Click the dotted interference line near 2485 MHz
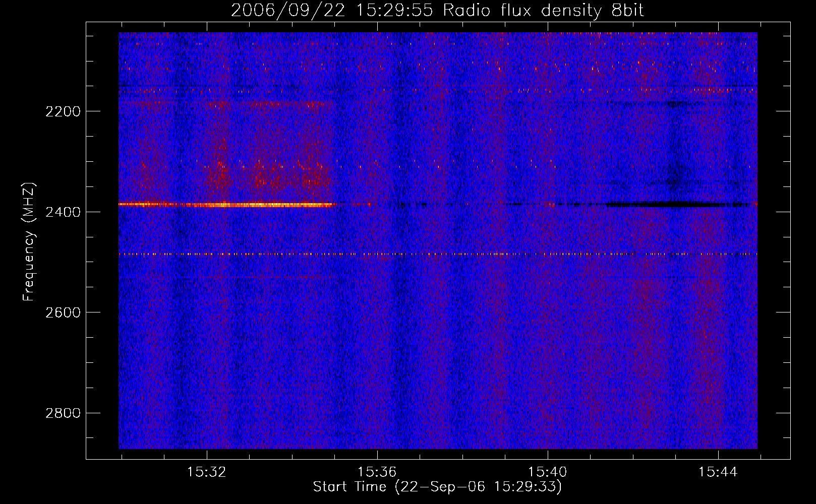Image resolution: width=816 pixels, height=504 pixels. [x=438, y=255]
